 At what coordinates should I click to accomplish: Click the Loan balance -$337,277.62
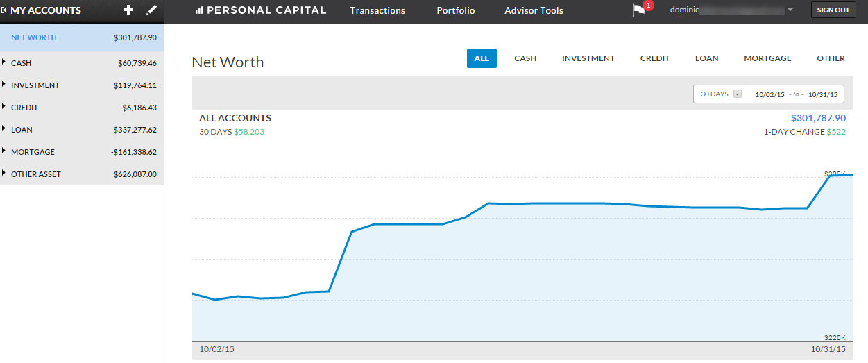[133, 130]
